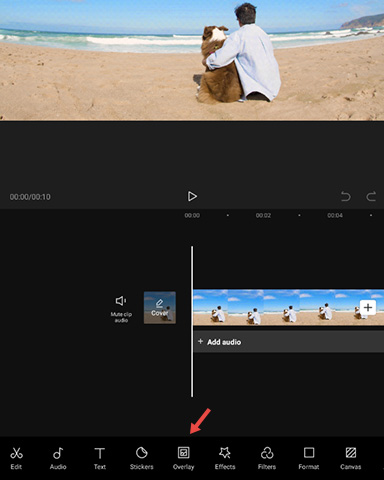Click the 00:04 timeline ruler mark
This screenshot has height=480, width=384.
[335, 215]
